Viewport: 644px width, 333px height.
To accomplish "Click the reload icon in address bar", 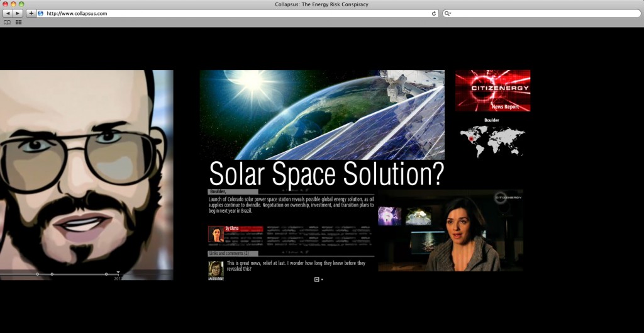I will 433,13.
